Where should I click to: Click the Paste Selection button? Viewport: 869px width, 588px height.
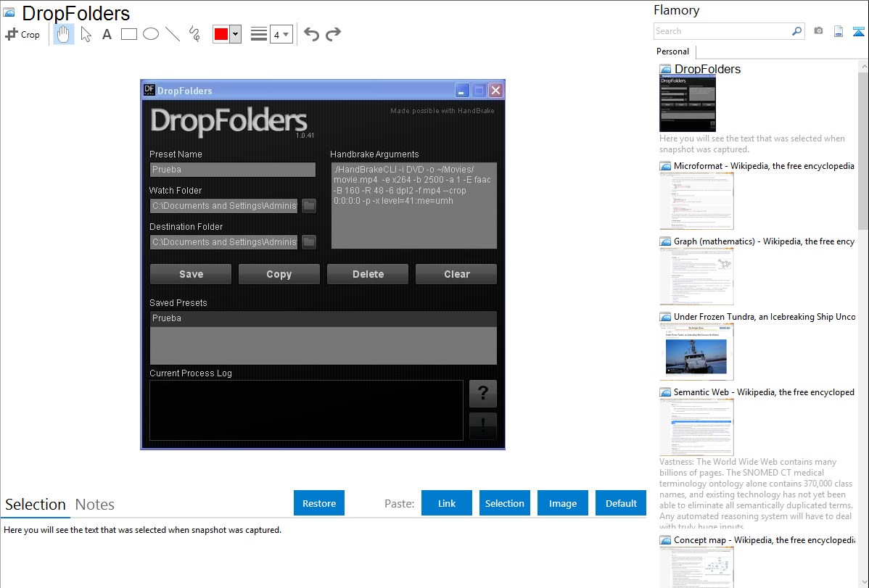[504, 503]
